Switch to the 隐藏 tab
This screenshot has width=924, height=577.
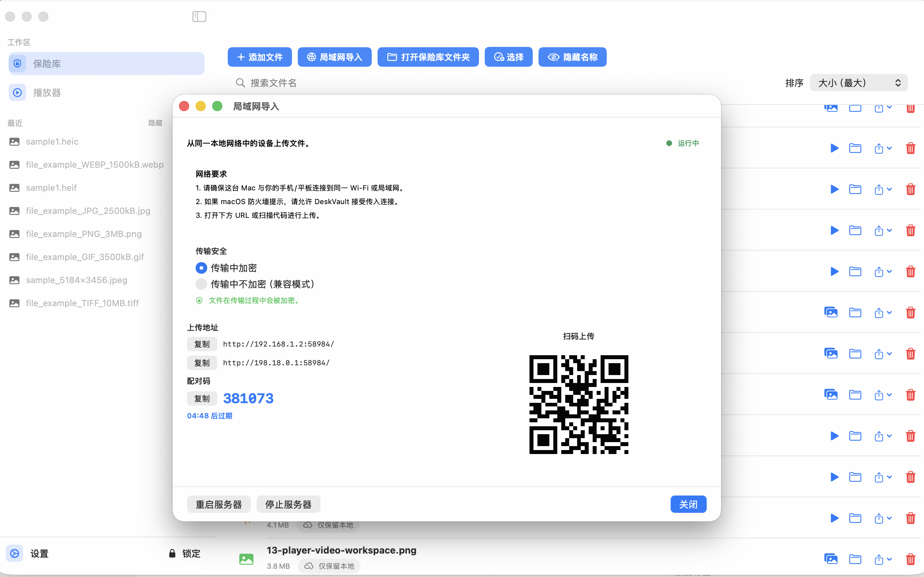(x=154, y=123)
